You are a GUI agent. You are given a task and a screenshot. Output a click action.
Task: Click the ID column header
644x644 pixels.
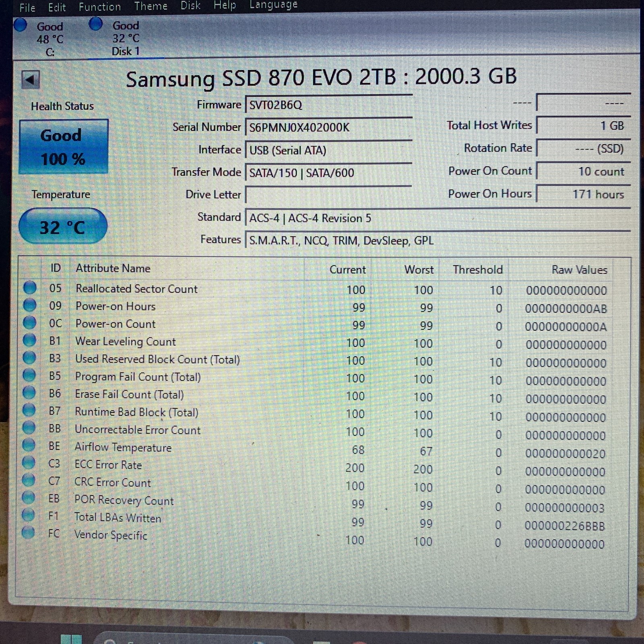point(56,268)
